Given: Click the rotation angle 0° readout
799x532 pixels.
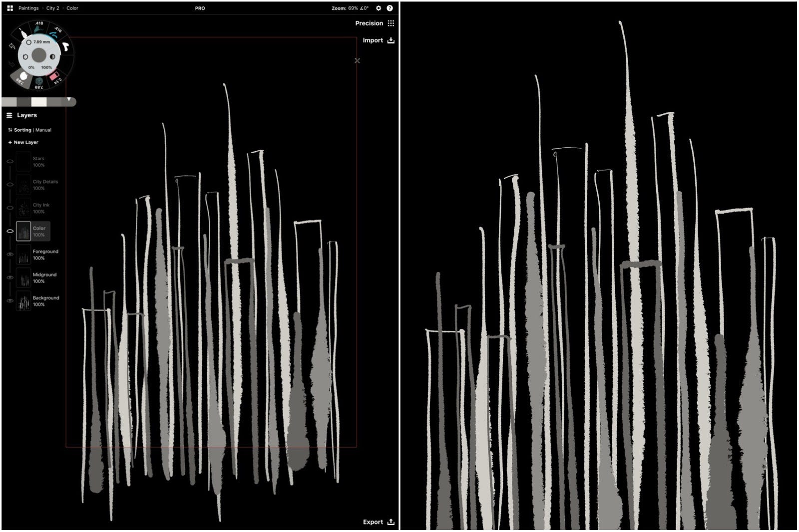Looking at the screenshot, I should point(365,8).
